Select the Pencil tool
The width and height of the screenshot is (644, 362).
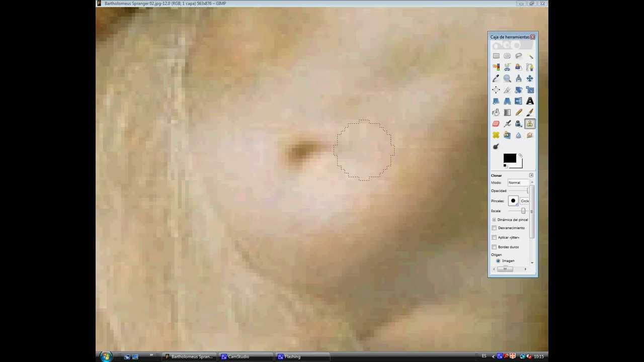[x=518, y=113]
